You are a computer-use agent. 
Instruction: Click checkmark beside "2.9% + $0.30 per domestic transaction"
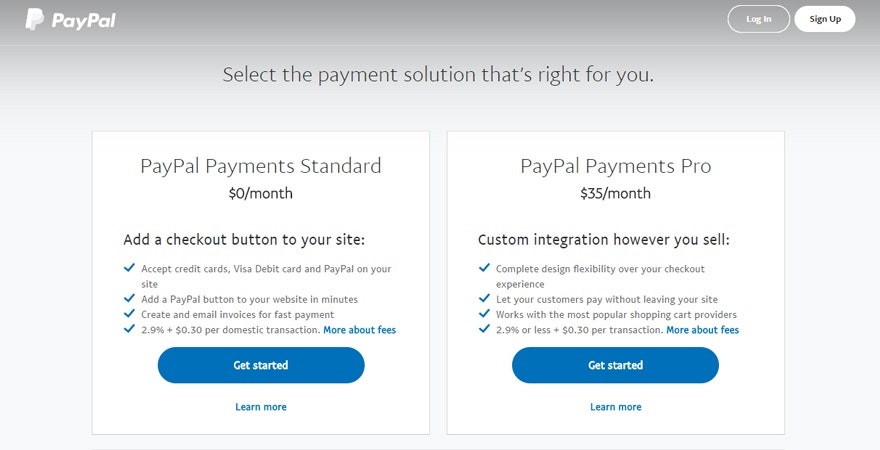(x=129, y=328)
